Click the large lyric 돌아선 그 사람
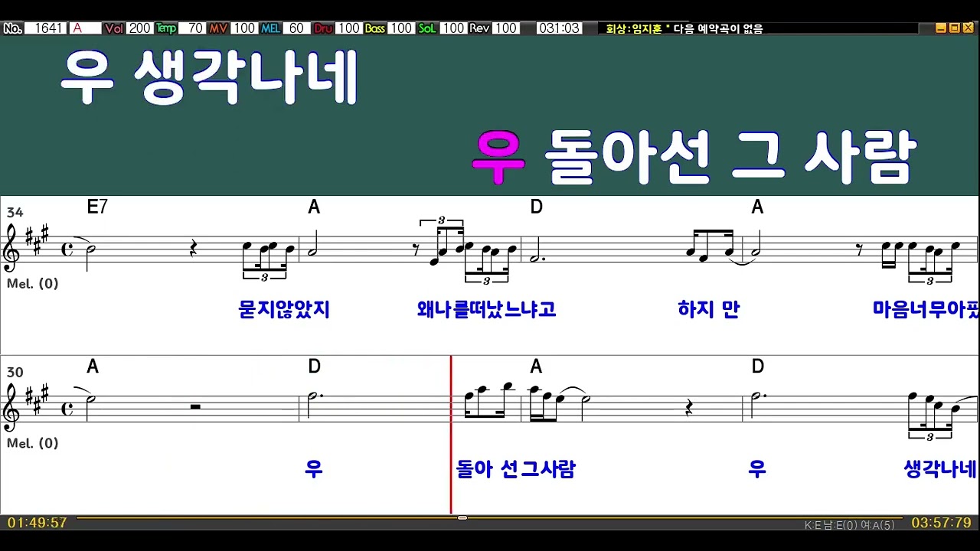980x551 pixels. click(x=730, y=158)
